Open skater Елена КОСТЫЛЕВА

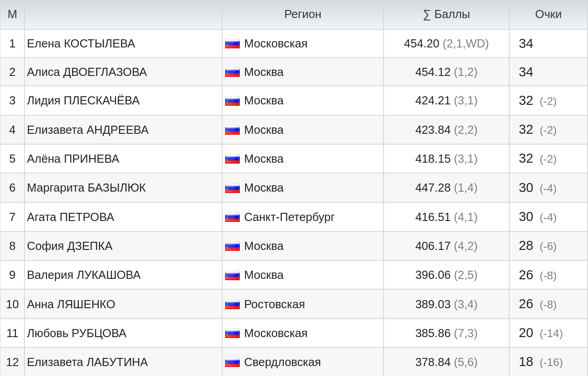coord(81,44)
